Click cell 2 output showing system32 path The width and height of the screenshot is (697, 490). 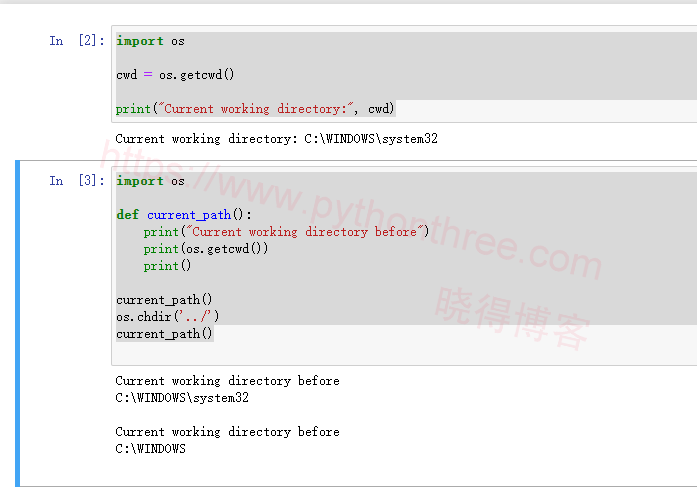[276, 139]
